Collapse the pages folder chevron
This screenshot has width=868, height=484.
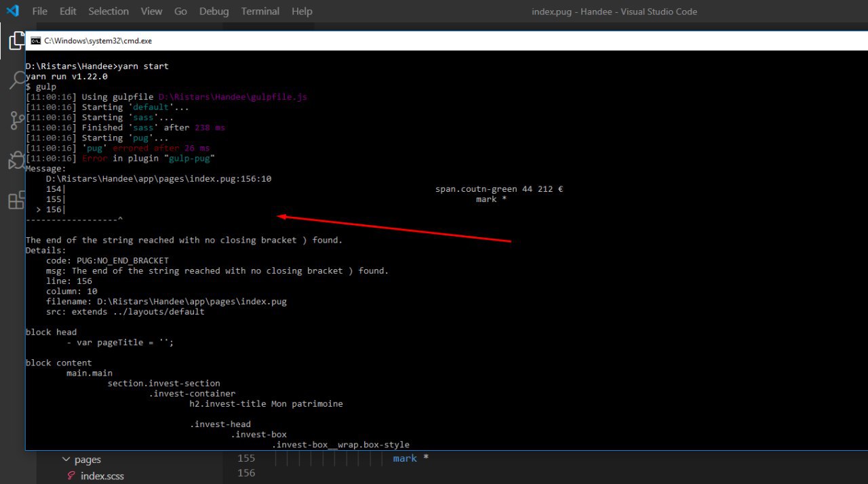tap(66, 460)
